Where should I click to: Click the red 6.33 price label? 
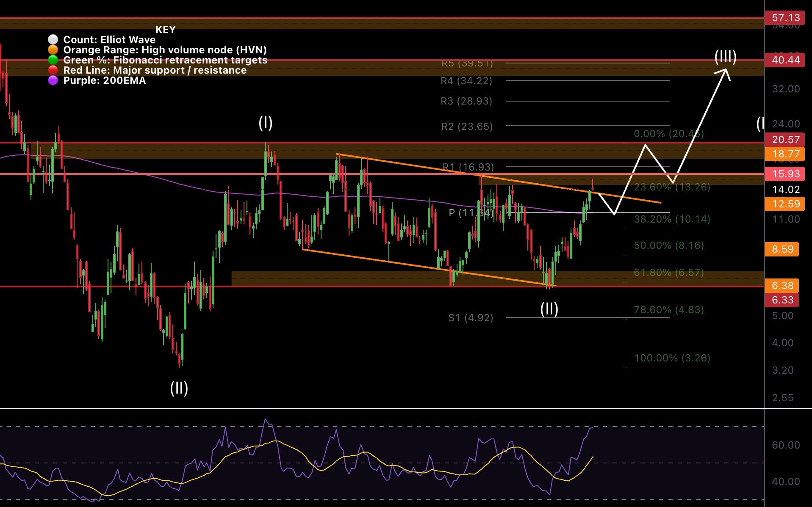pos(782,300)
